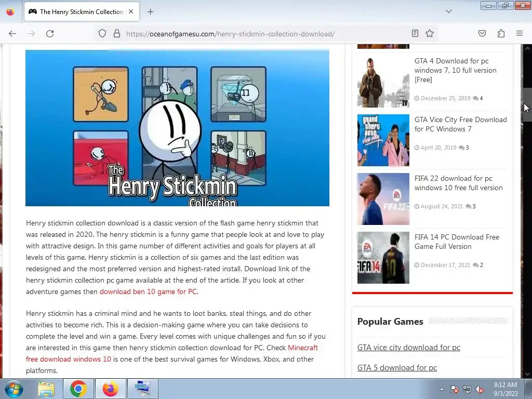Click the page vertical scrollbar thumb
Viewport: 532px width, 399px height.
coord(527,104)
